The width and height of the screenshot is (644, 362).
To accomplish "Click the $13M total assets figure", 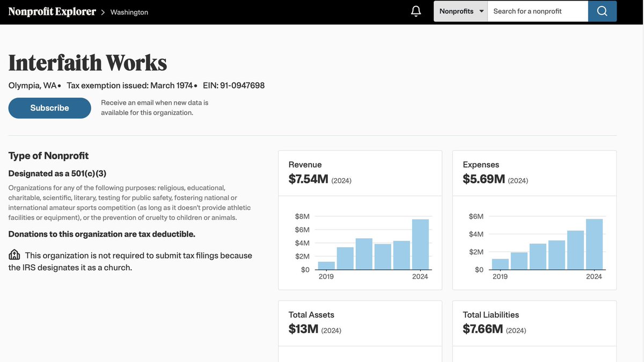I will click(304, 329).
